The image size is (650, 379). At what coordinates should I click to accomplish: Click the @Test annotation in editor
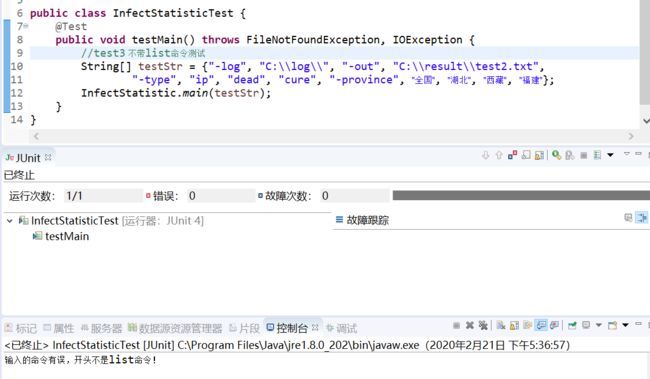71,27
